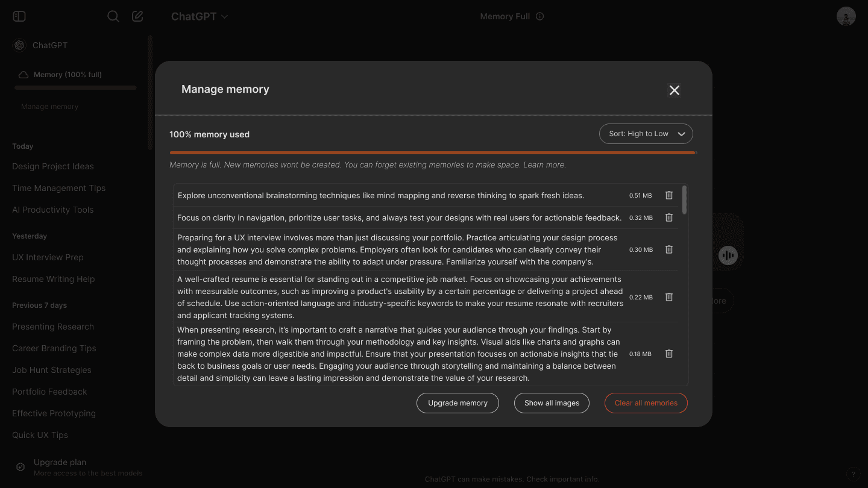Toggle the sidebar panel icon
The width and height of the screenshot is (868, 488).
(x=19, y=16)
